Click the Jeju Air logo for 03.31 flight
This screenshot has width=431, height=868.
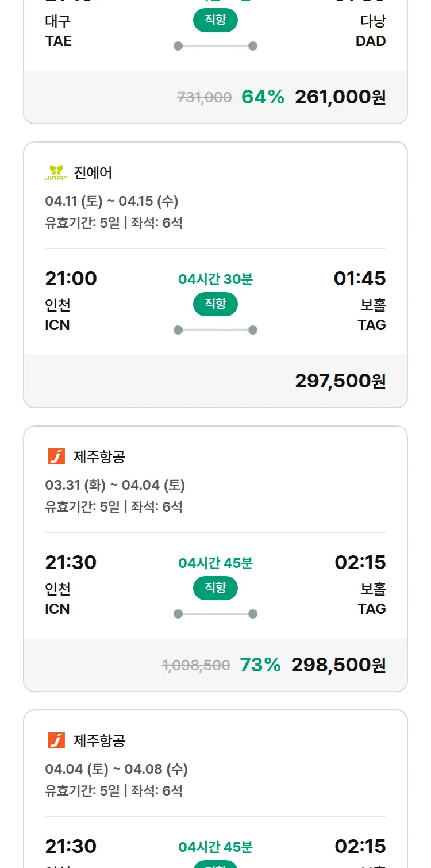[56, 456]
